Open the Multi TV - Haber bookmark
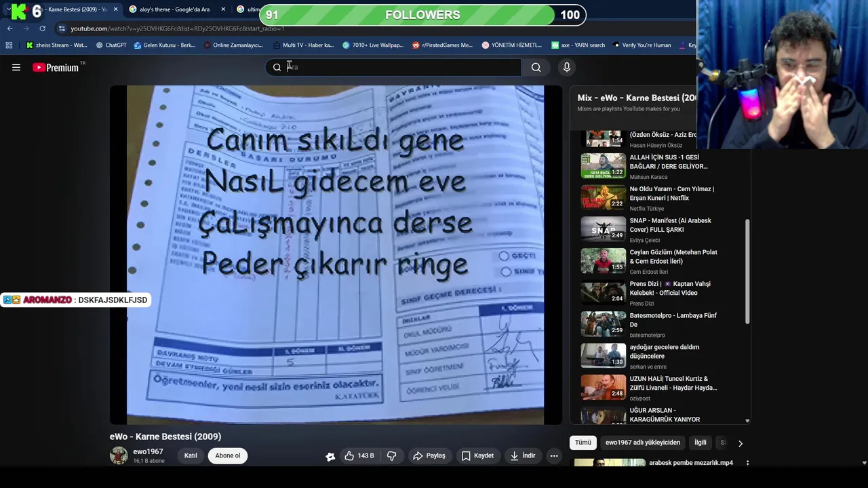The height and width of the screenshot is (488, 868). pyautogui.click(x=303, y=45)
